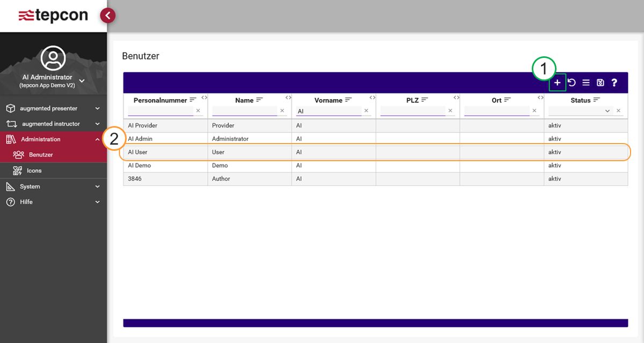Collapse sidebar with red chevron button
Viewport: 644px width, 343px height.
[x=108, y=16]
